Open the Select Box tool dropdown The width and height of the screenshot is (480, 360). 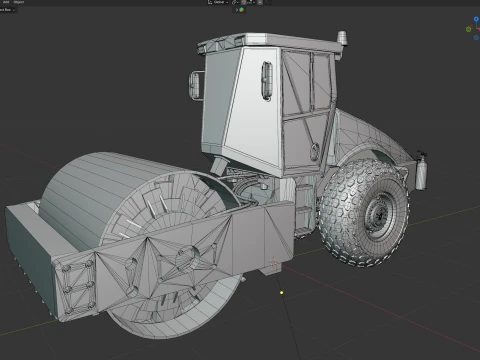(7, 10)
